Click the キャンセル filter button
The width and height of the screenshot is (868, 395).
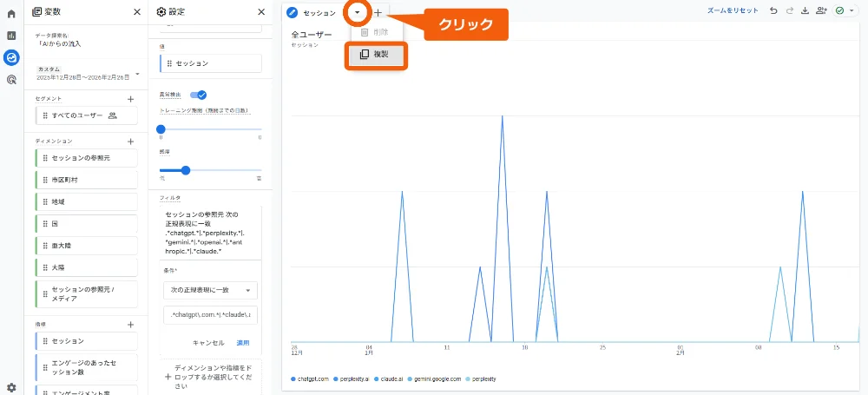[x=208, y=343]
